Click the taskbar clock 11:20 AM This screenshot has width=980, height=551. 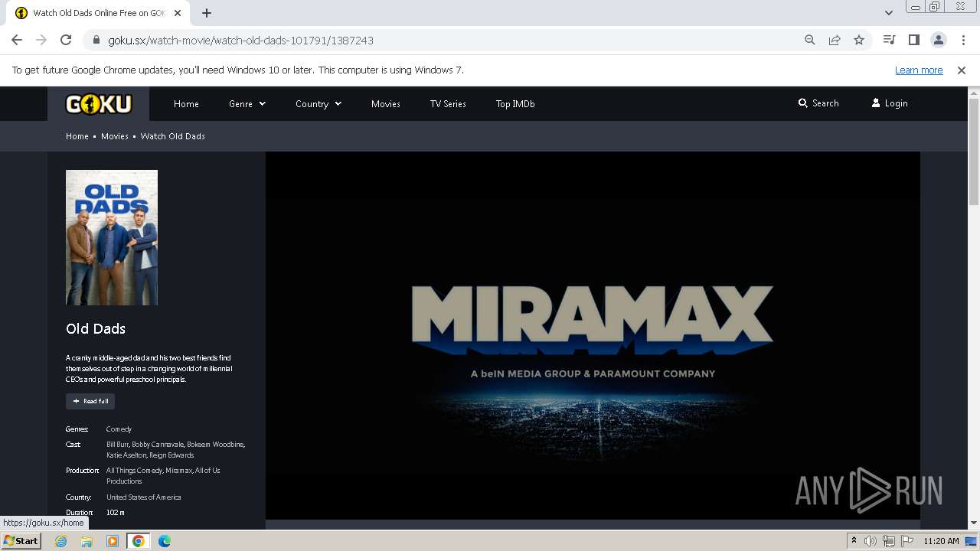[941, 541]
